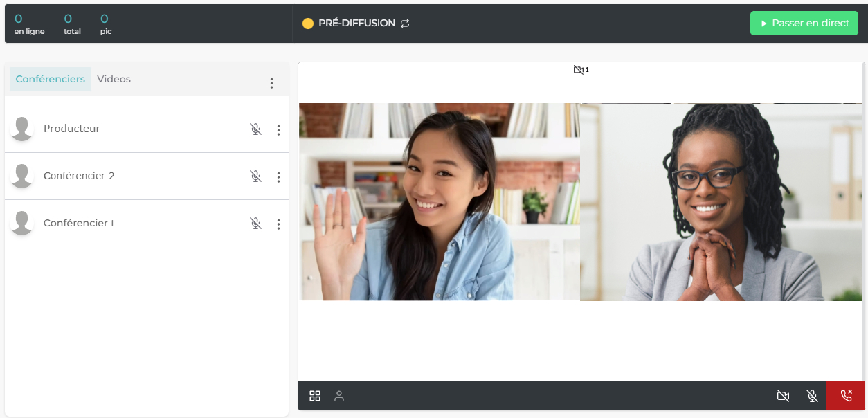Open the Conférencier 1 options menu
Viewport: 868px width, 418px height.
[278, 224]
